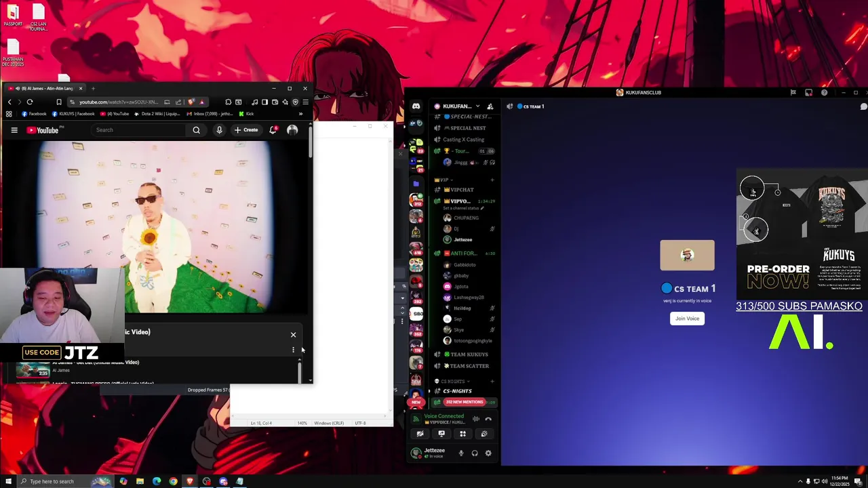The width and height of the screenshot is (868, 488).
Task: Click the YouTube search magnifier button
Action: [196, 130]
